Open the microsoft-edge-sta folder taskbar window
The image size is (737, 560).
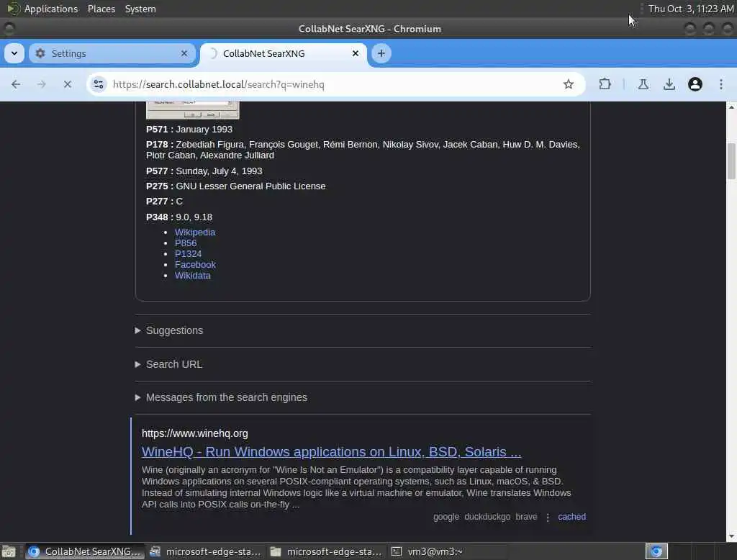click(326, 551)
